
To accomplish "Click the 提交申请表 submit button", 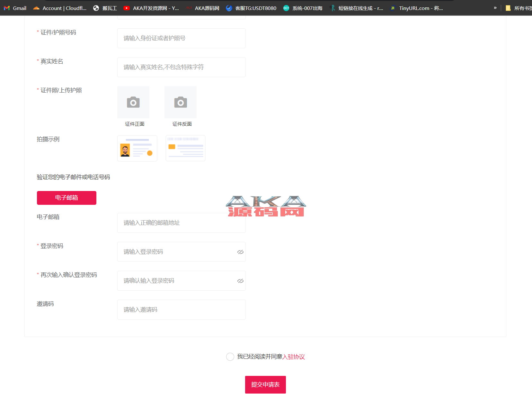I will pos(265,385).
